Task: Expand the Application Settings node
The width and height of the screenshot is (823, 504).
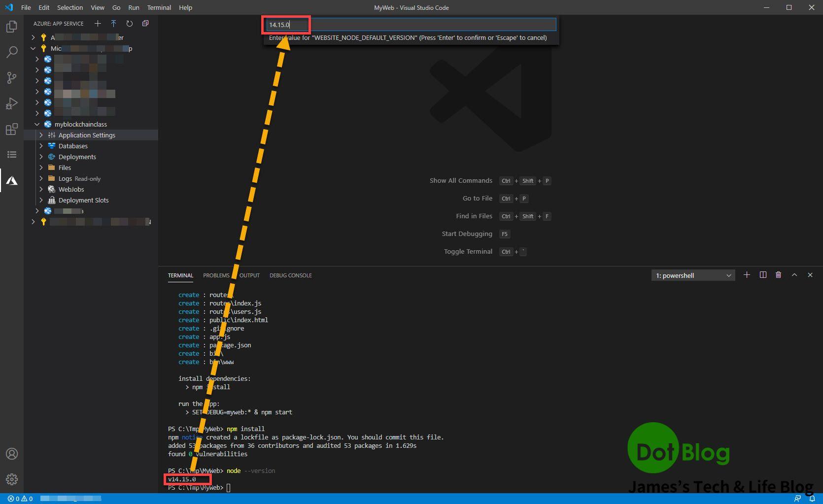Action: click(x=41, y=135)
